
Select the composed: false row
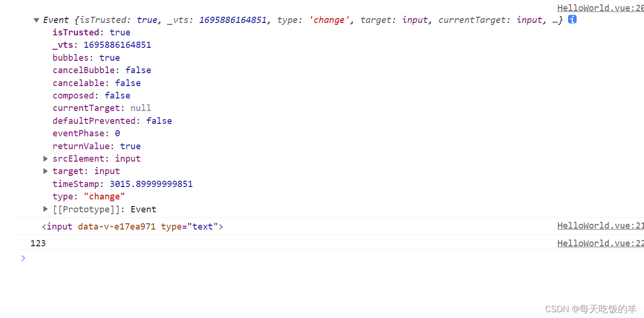click(x=91, y=95)
